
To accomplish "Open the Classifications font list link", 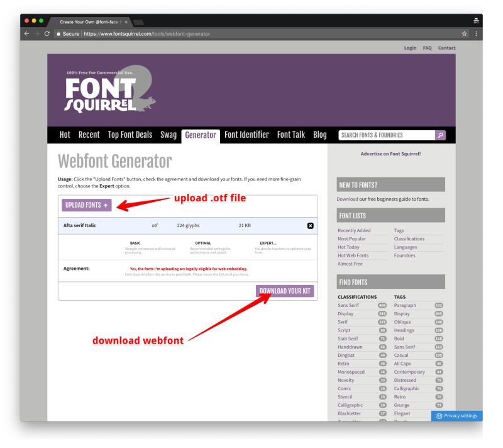I will (409, 238).
